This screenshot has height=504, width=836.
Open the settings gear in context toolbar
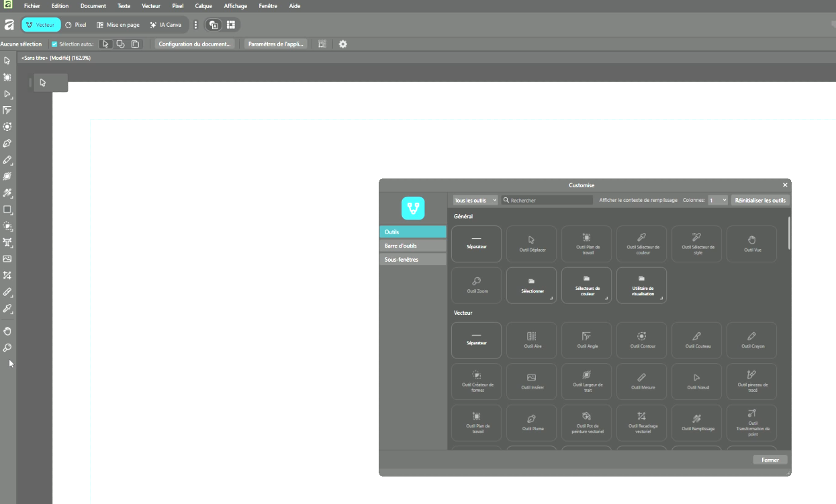[x=343, y=44]
